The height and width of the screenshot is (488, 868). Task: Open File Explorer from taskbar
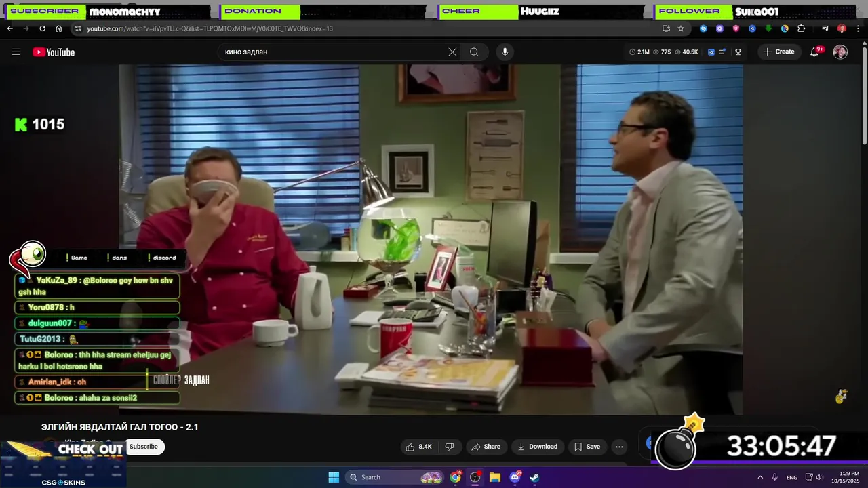495,477
